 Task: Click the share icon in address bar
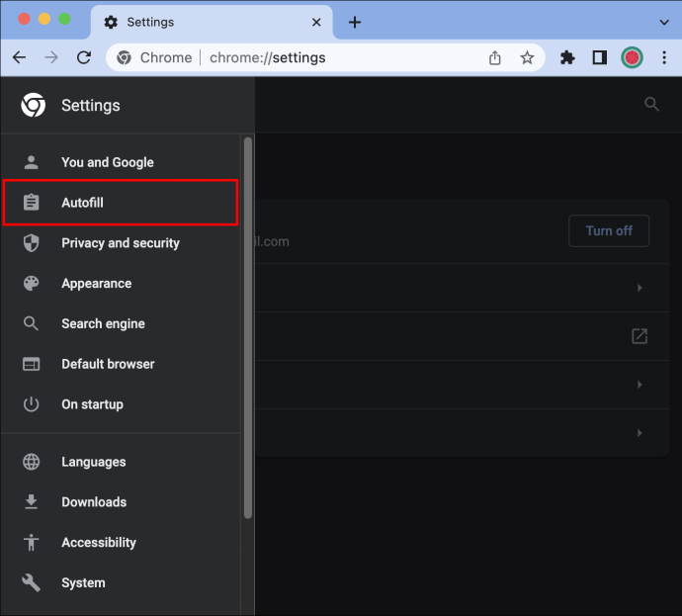click(x=494, y=57)
